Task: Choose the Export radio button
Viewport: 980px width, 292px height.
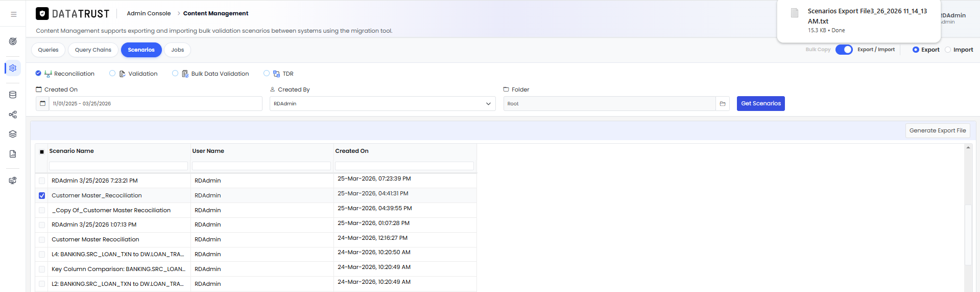Action: pos(916,50)
